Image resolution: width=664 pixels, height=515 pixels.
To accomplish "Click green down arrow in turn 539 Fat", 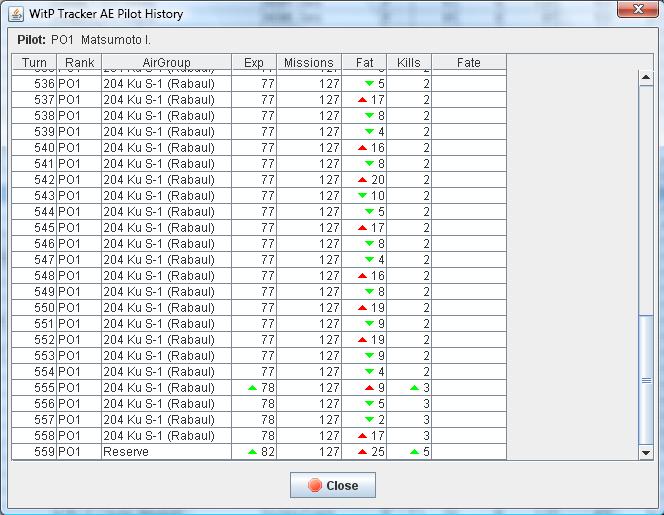I will (x=369, y=131).
